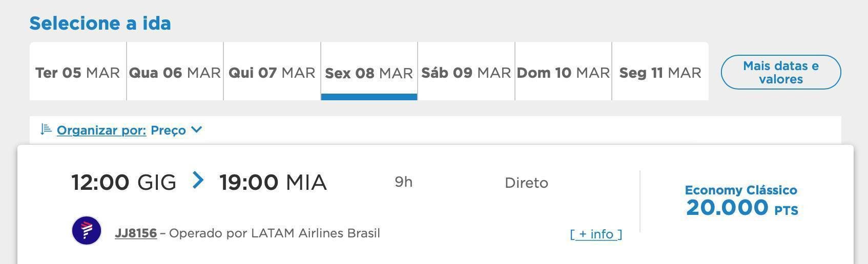Open Mais datas e valores
The height and width of the screenshot is (264, 868).
(781, 72)
